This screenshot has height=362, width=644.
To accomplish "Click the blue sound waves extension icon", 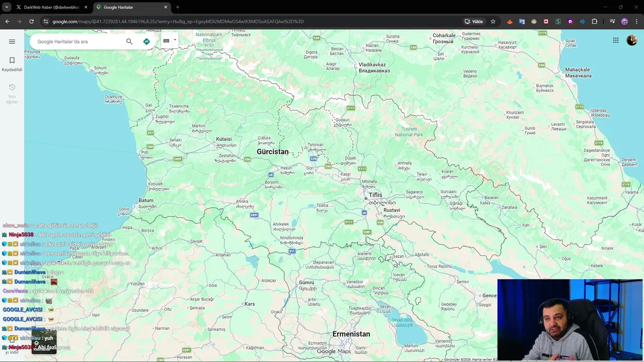I will coord(582,21).
